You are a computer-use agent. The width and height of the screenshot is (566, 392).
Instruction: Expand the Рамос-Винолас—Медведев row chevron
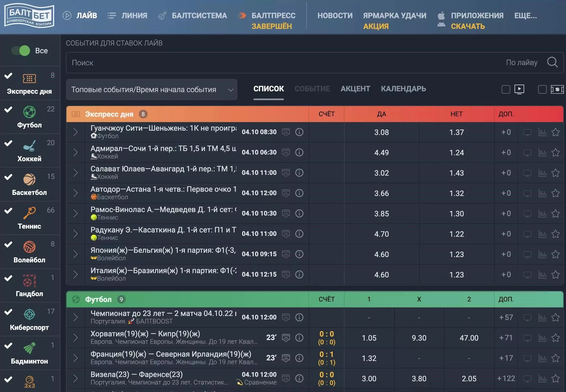point(76,213)
